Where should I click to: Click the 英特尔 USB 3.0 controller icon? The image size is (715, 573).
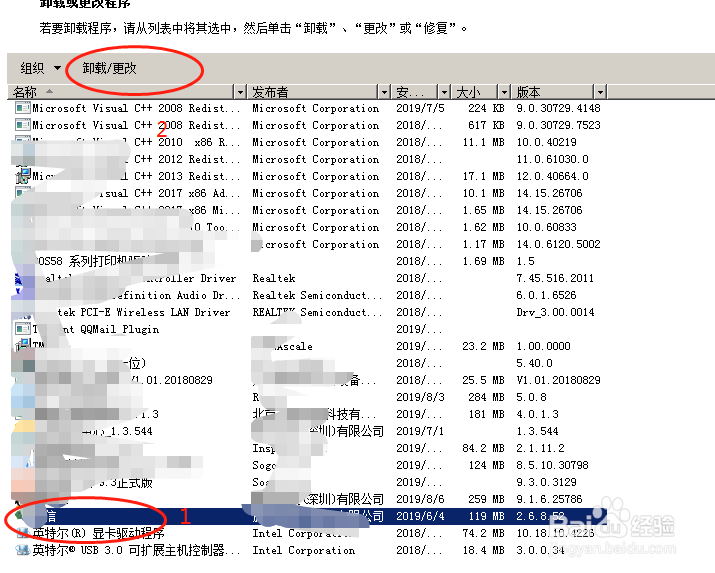[x=22, y=550]
